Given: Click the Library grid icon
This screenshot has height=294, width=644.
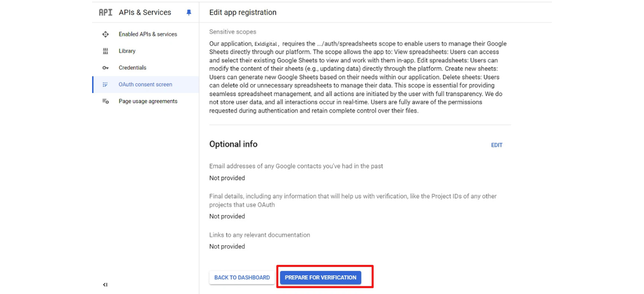Looking at the screenshot, I should pyautogui.click(x=106, y=51).
